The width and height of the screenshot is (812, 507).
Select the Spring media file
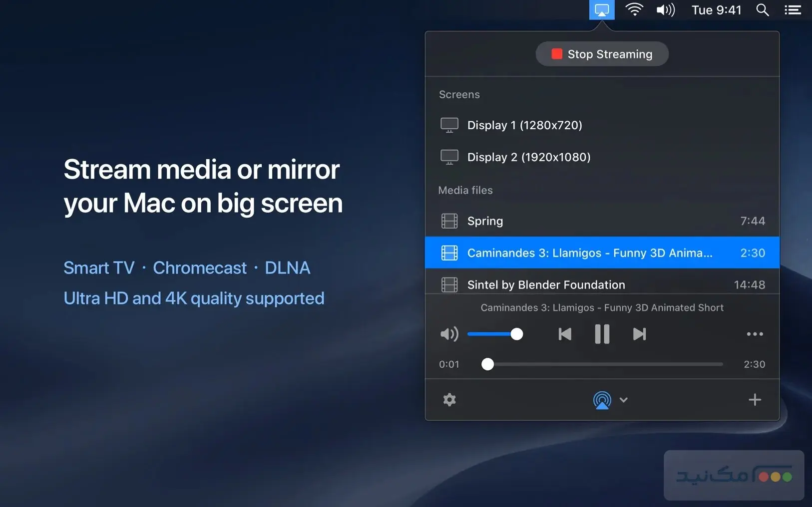tap(485, 221)
